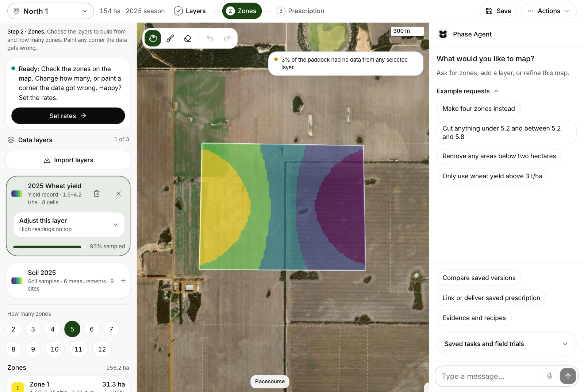Click the Zone 1 yellow badge

coord(18,387)
